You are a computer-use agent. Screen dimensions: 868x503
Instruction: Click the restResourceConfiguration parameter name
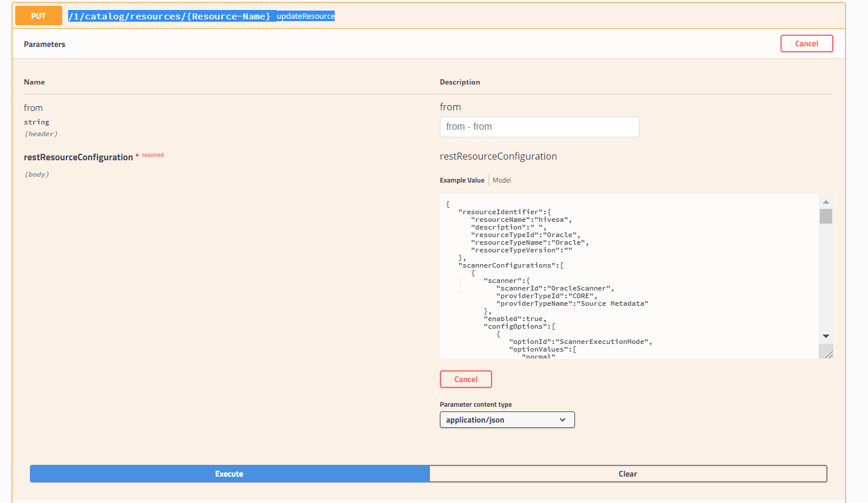[78, 157]
